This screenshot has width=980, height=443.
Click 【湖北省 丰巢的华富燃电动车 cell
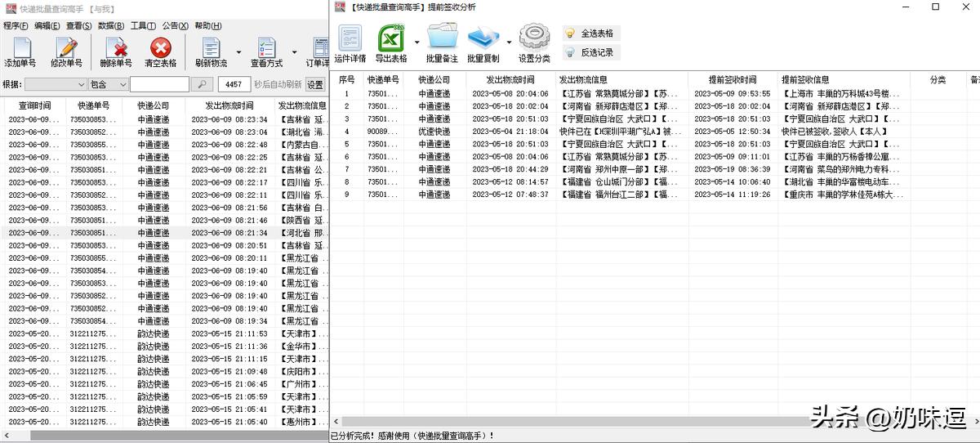844,182
